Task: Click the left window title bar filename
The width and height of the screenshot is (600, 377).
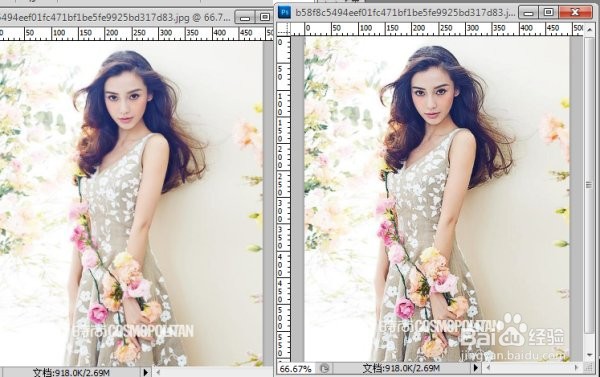Action: click(115, 18)
